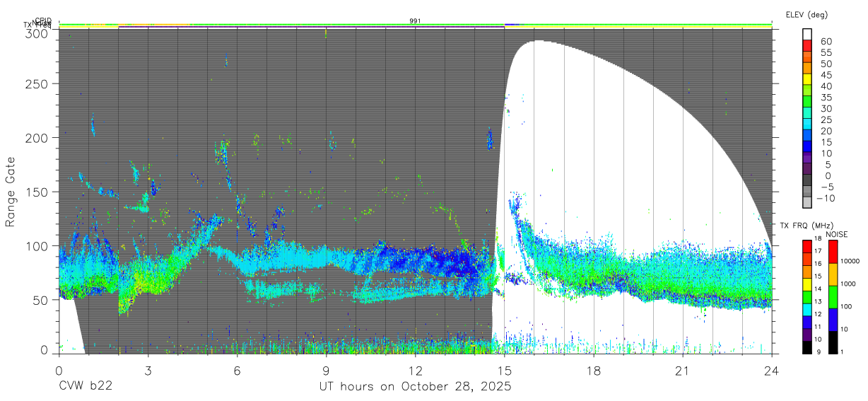
Task: Pick the red segment of ELEV color bar
Action: click(808, 45)
